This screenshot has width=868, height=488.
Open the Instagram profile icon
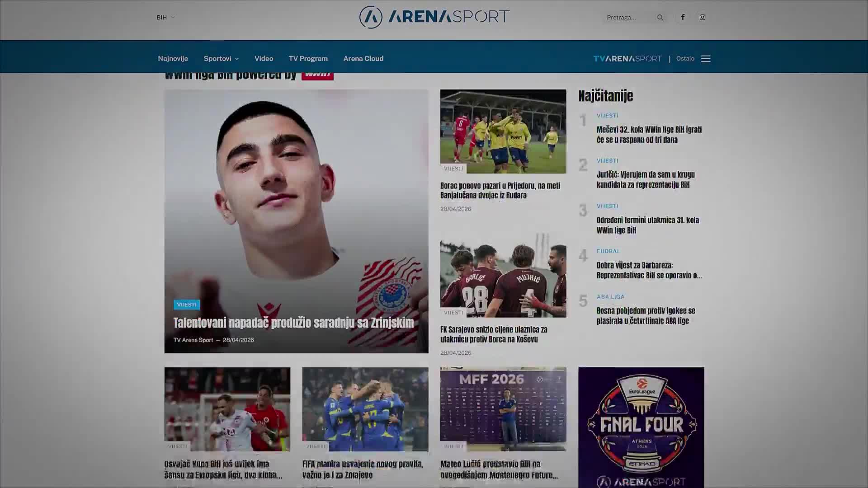tap(703, 17)
